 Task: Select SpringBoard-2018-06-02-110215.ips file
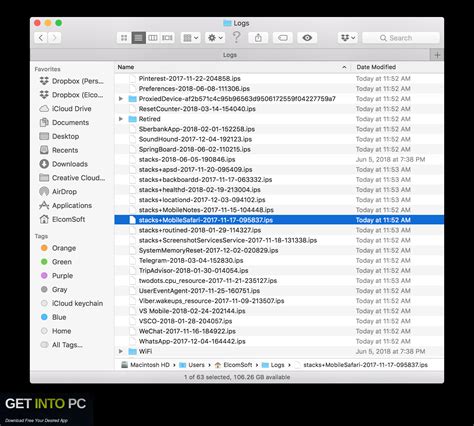point(279,149)
